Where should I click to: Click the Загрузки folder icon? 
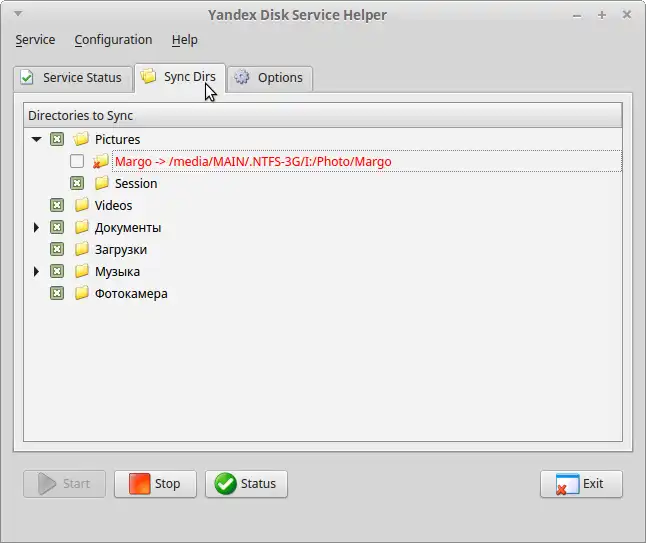pos(82,249)
